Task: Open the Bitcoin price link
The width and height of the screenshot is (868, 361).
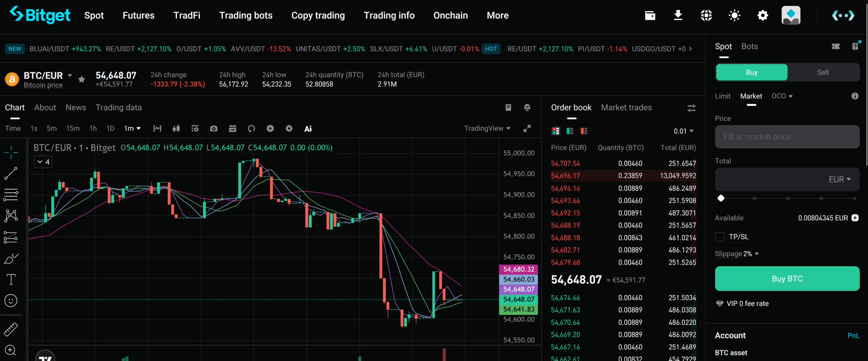Action: [x=43, y=85]
